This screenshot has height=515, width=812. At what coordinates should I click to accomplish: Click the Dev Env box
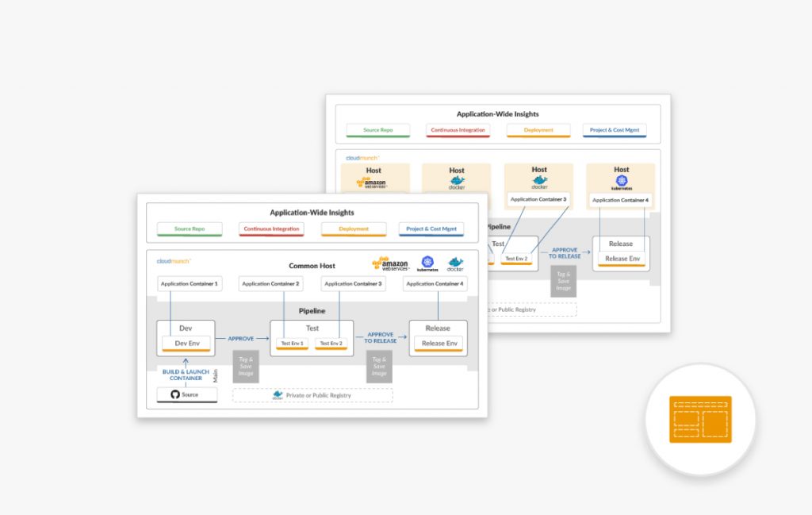(186, 344)
